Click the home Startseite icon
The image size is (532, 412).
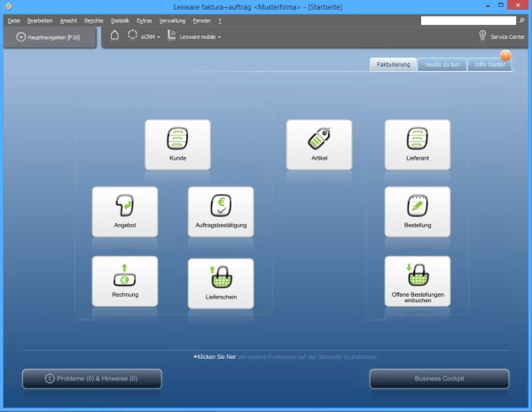(114, 36)
